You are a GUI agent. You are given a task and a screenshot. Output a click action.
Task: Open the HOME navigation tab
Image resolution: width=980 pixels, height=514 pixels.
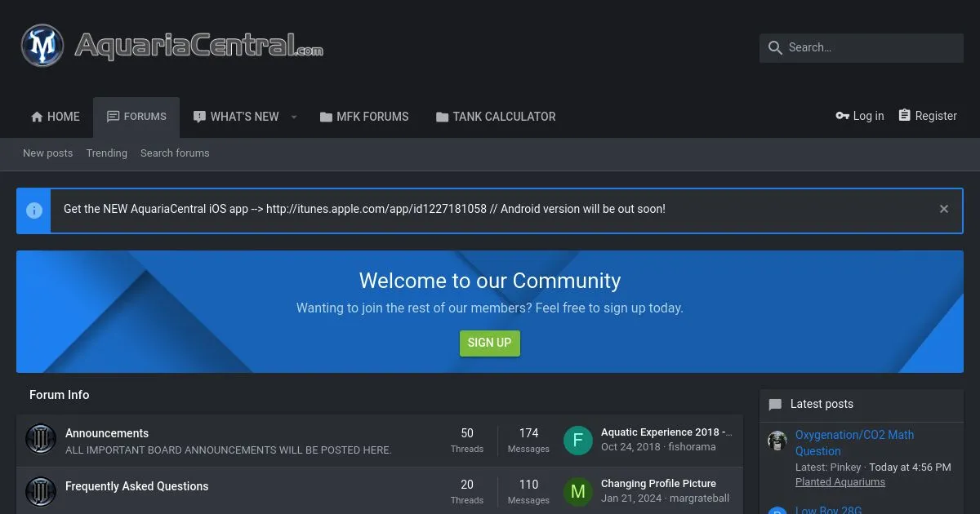(x=55, y=117)
